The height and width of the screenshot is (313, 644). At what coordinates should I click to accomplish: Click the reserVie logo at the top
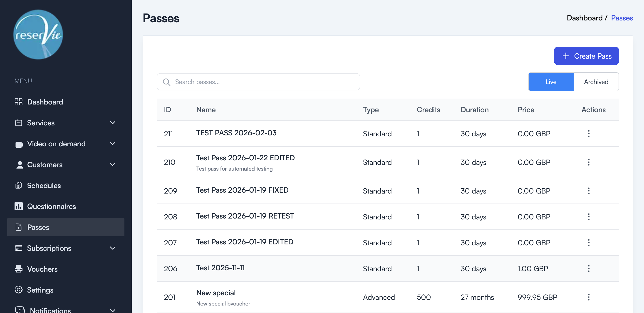(38, 35)
